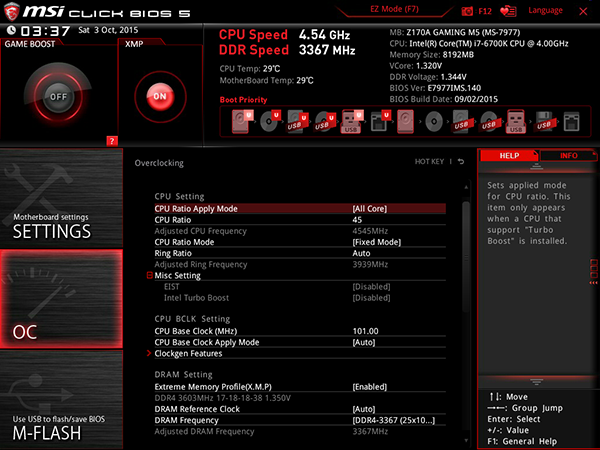This screenshot has width=600, height=450.
Task: Toggle Extreme Memory Profile (X.M.P) Enabled value
Action: [370, 387]
